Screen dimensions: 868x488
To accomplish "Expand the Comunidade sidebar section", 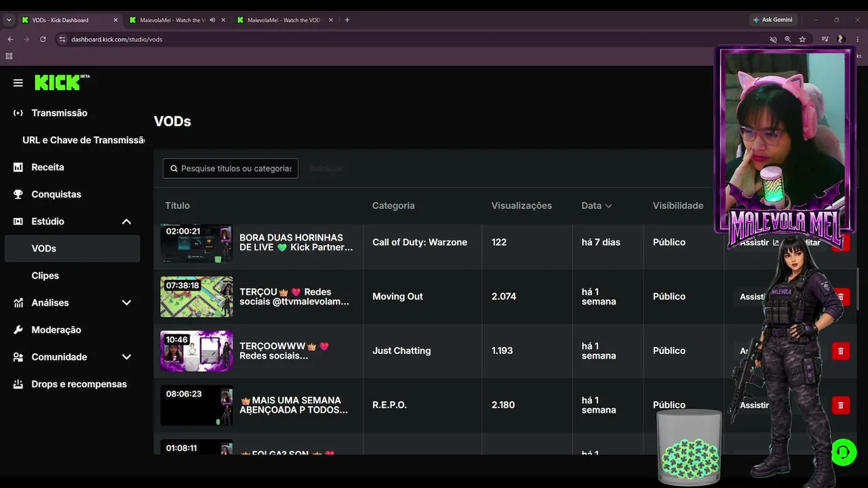I will 126,357.
